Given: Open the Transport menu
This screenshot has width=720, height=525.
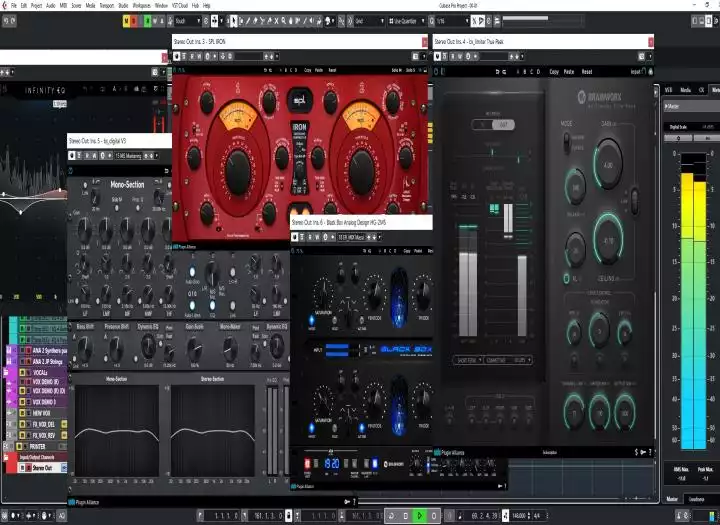Looking at the screenshot, I should coord(107,6).
